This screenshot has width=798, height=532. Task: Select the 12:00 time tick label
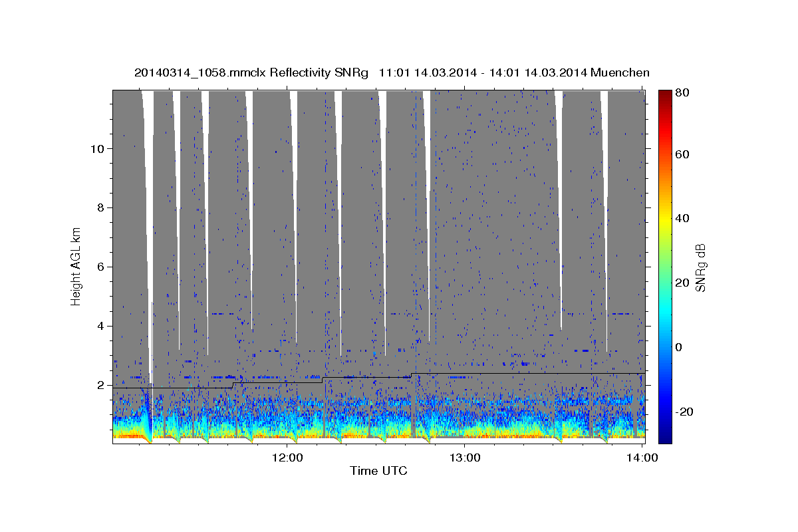pos(287,458)
